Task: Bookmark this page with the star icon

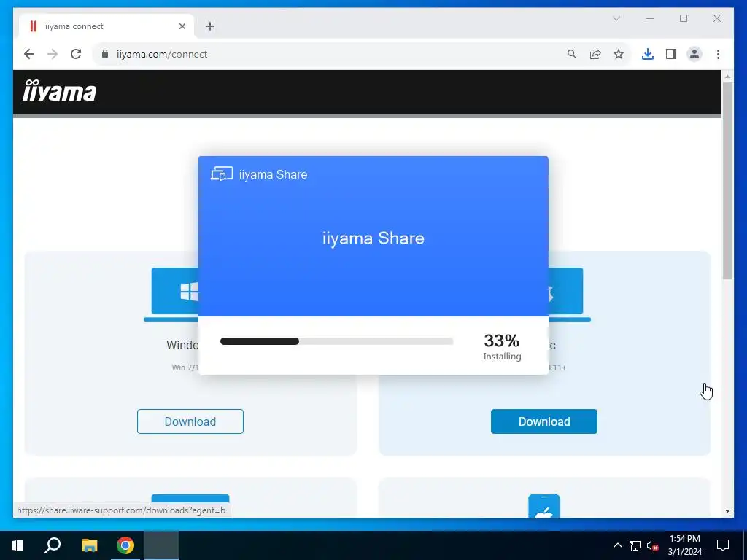Action: [x=619, y=54]
